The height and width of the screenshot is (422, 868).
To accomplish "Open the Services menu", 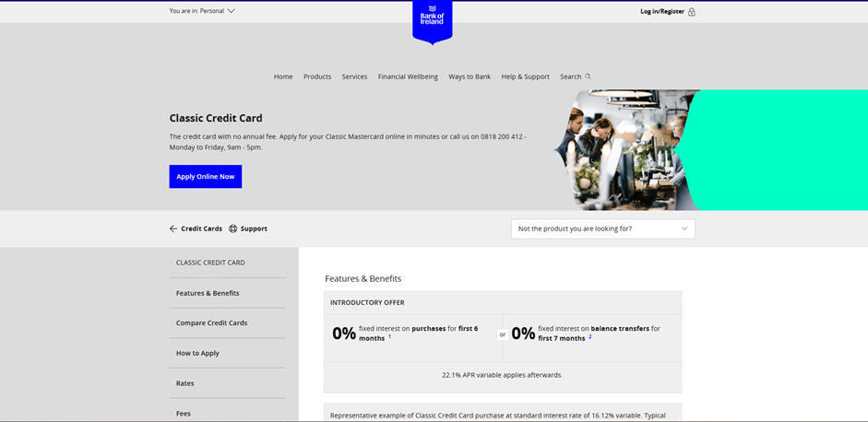I will tap(354, 76).
